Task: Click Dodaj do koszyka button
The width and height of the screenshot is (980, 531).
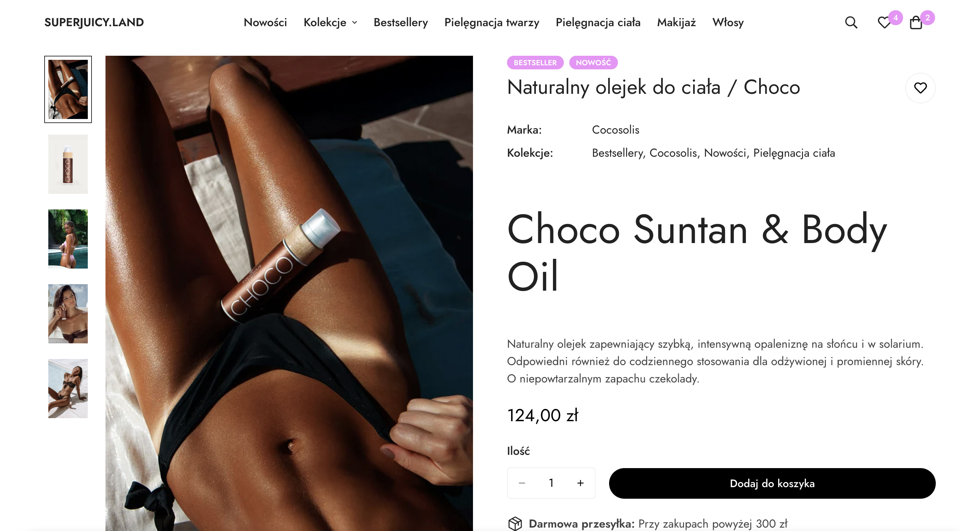Action: coord(772,483)
